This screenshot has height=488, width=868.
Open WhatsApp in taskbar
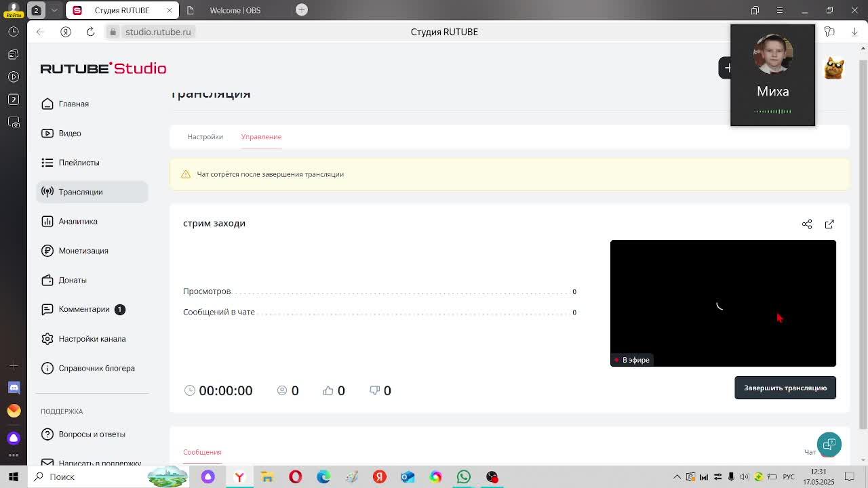pos(464,476)
